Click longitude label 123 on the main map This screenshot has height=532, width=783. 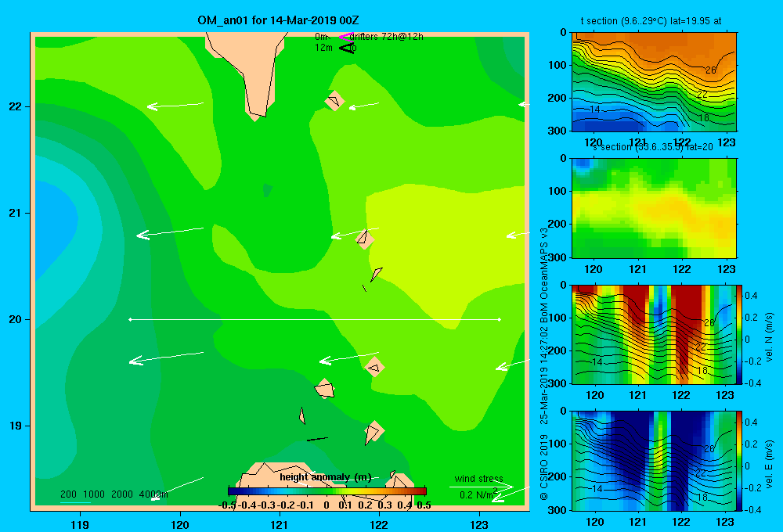tap(479, 524)
